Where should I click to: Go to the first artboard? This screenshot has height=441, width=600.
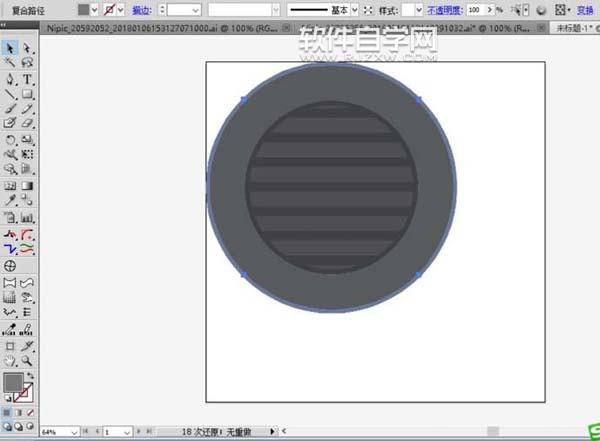[x=86, y=431]
